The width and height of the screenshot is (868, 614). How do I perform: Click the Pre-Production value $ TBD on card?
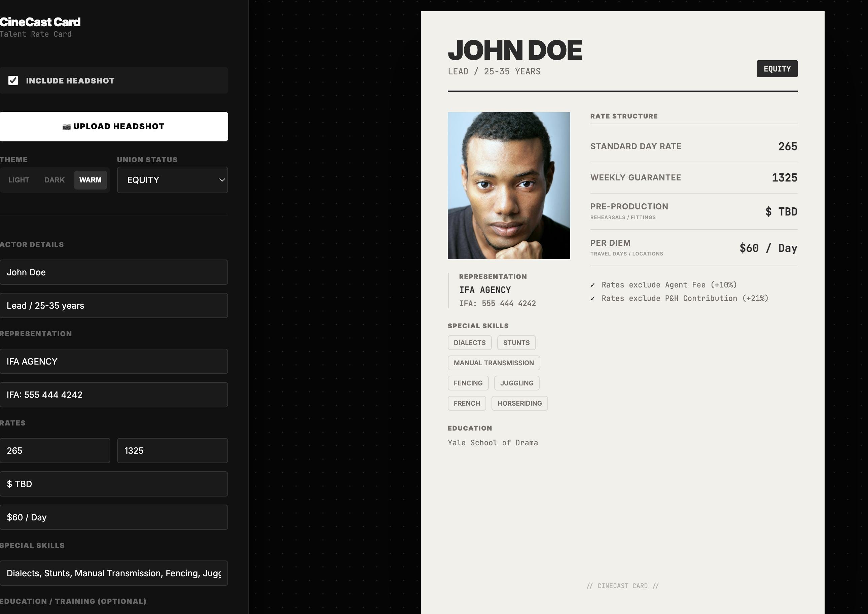click(782, 212)
